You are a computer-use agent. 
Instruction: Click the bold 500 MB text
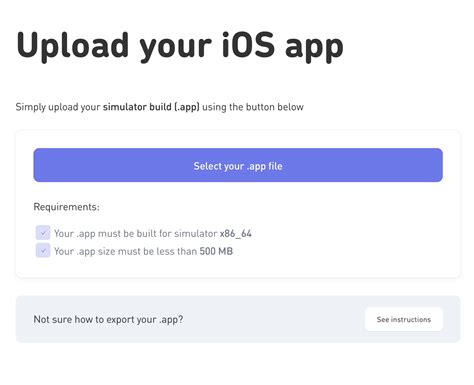point(216,251)
